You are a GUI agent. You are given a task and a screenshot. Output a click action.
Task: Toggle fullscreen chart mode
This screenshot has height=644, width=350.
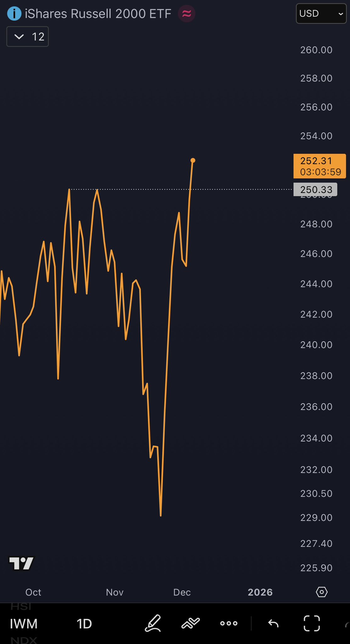click(312, 623)
